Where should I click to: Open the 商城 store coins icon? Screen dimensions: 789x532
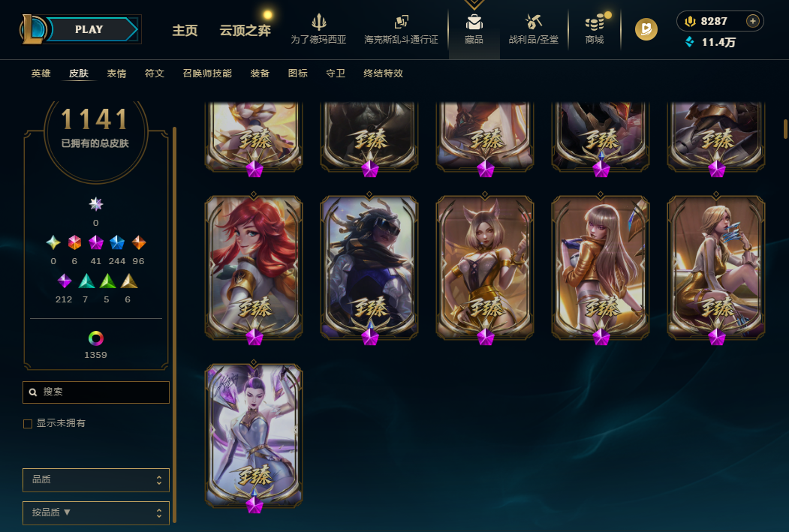click(595, 23)
